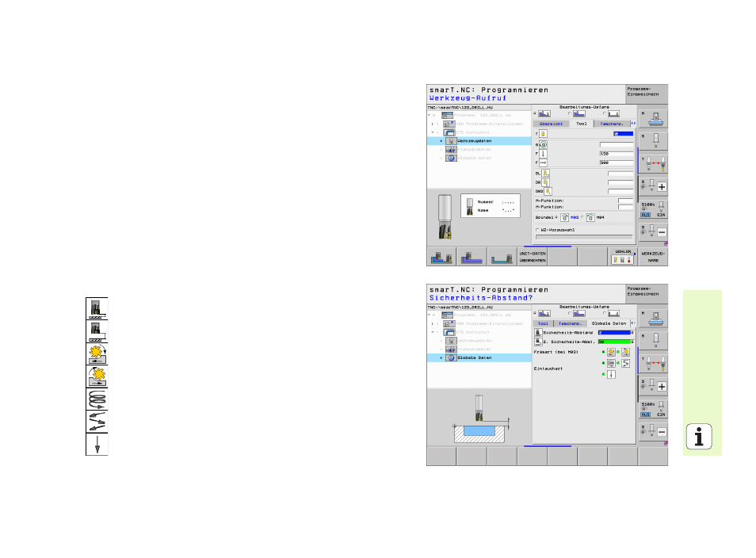Select Werkzeugdaten tree row in Werkzeug-Aufruf screen

pos(479,141)
